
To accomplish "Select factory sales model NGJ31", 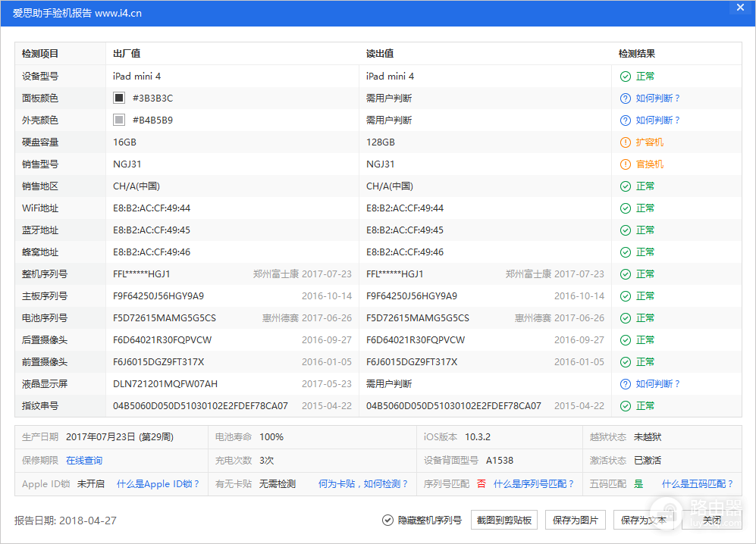I will coord(127,164).
